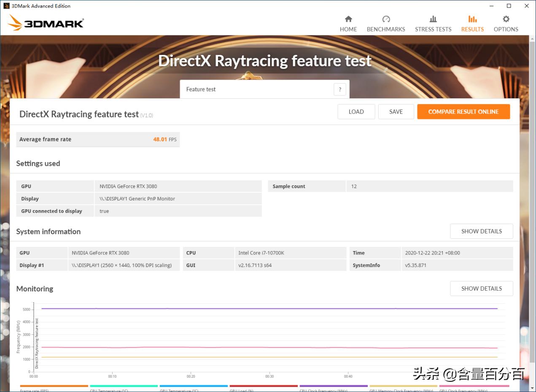The height and width of the screenshot is (392, 536).
Task: Click the 3DMark logo in header
Action: (46, 23)
